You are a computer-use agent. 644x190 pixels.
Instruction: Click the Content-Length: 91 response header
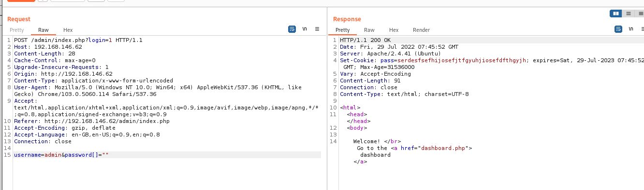pyautogui.click(x=370, y=81)
